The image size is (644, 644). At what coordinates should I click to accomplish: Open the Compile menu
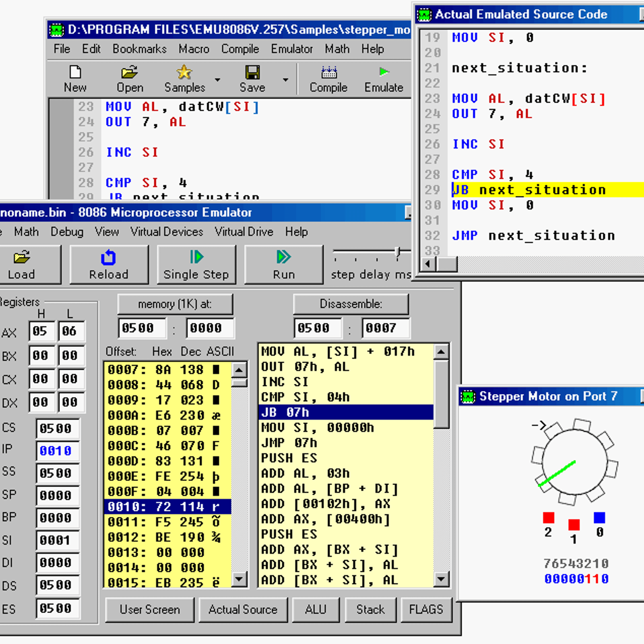[240, 49]
